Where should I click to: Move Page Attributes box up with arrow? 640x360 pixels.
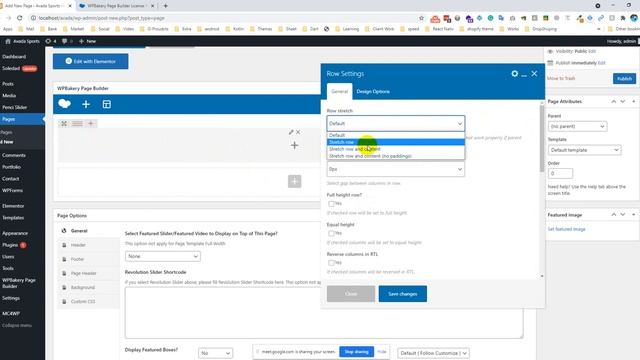tap(613, 101)
